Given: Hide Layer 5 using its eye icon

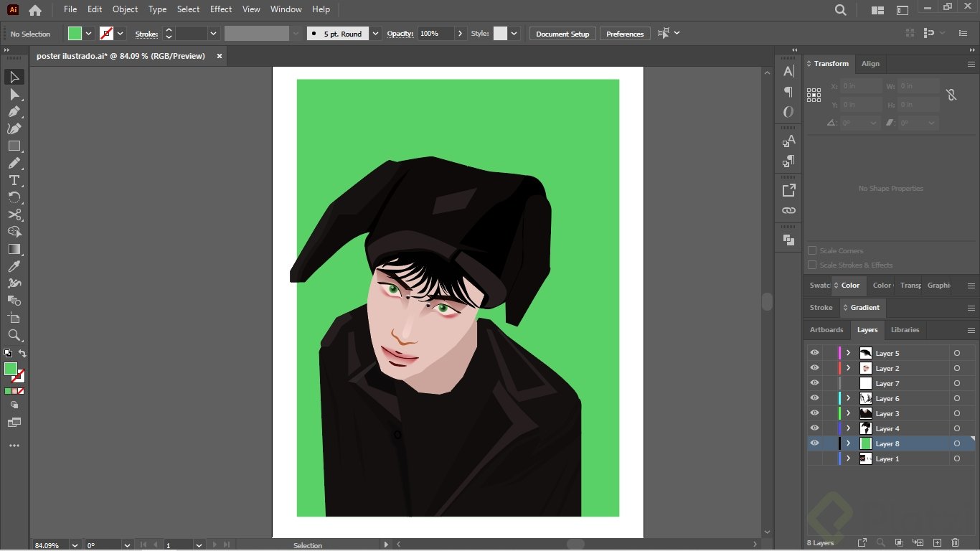Looking at the screenshot, I should pos(814,353).
